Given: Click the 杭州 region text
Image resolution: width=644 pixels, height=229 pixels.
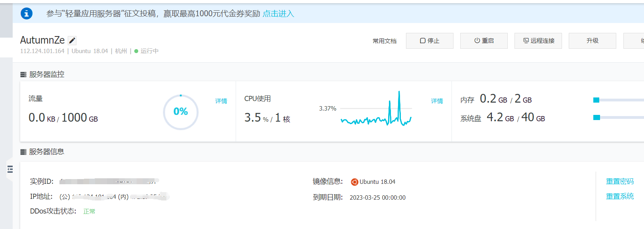Looking at the screenshot, I should (121, 51).
